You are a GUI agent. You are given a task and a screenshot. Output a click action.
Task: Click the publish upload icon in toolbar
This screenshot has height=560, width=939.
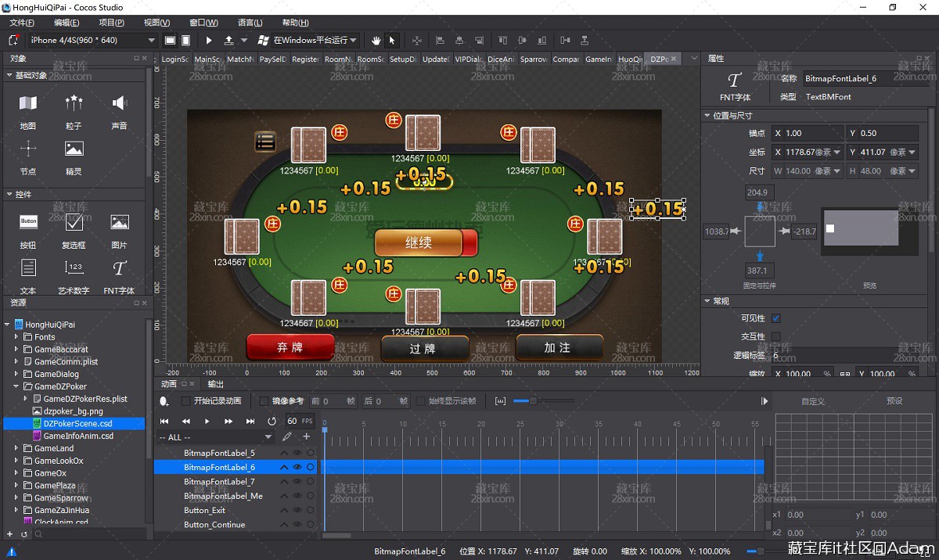pos(228,40)
